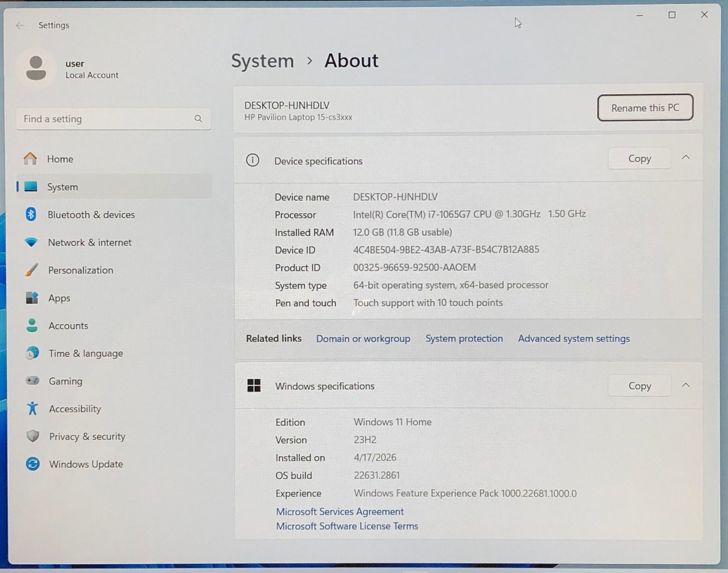728x573 pixels.
Task: Click the Windows logo beside Windows specifications
Action: click(x=254, y=386)
